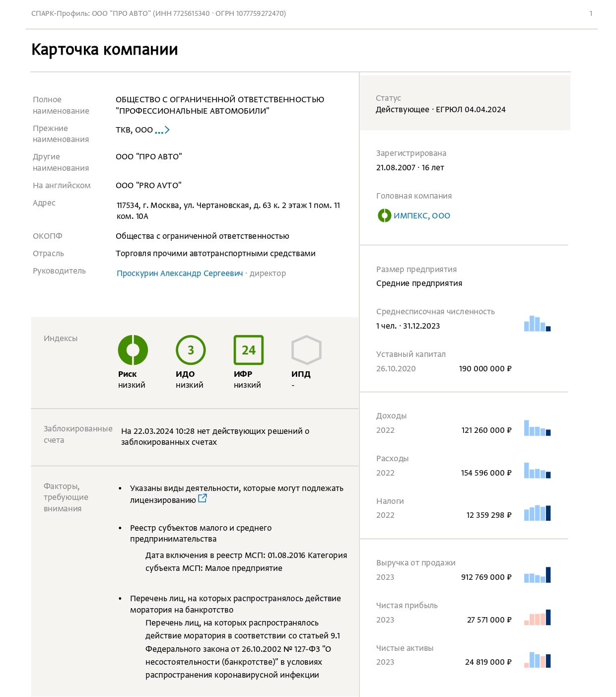Click the ОКОПФ value Общества с ограниченной ответственностью
The width and height of the screenshot is (616, 697).
203,236
